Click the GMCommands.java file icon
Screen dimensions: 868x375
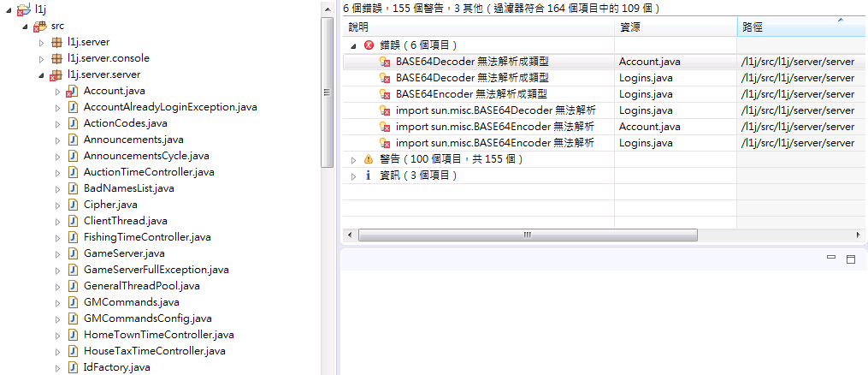coord(73,302)
